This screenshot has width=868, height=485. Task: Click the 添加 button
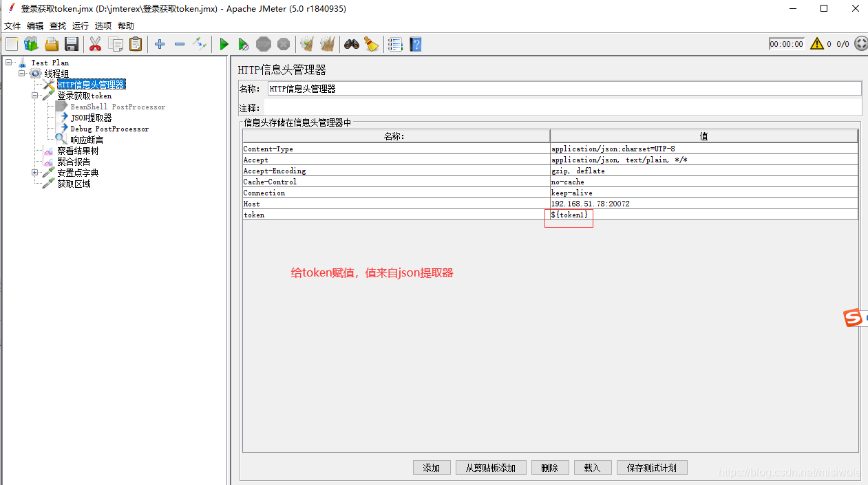[x=432, y=468]
